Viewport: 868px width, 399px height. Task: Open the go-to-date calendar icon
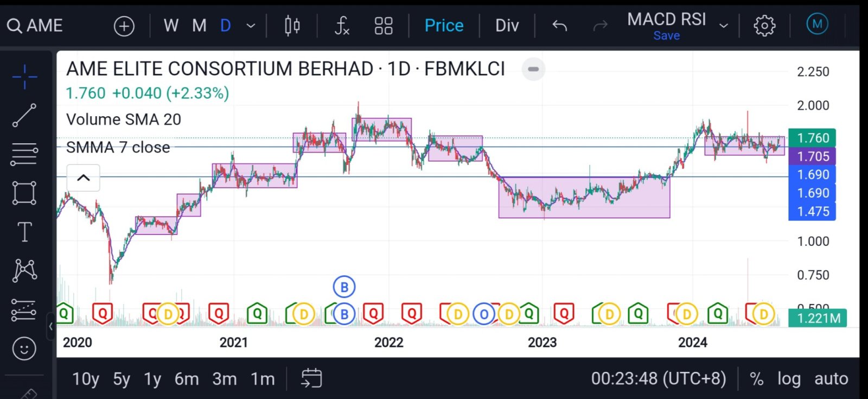311,378
